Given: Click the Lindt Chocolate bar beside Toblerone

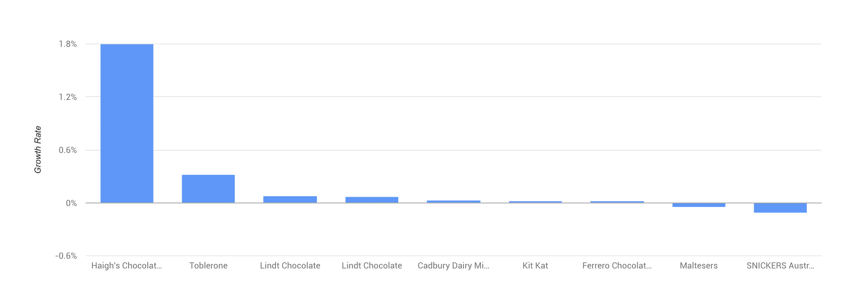Looking at the screenshot, I should point(290,199).
